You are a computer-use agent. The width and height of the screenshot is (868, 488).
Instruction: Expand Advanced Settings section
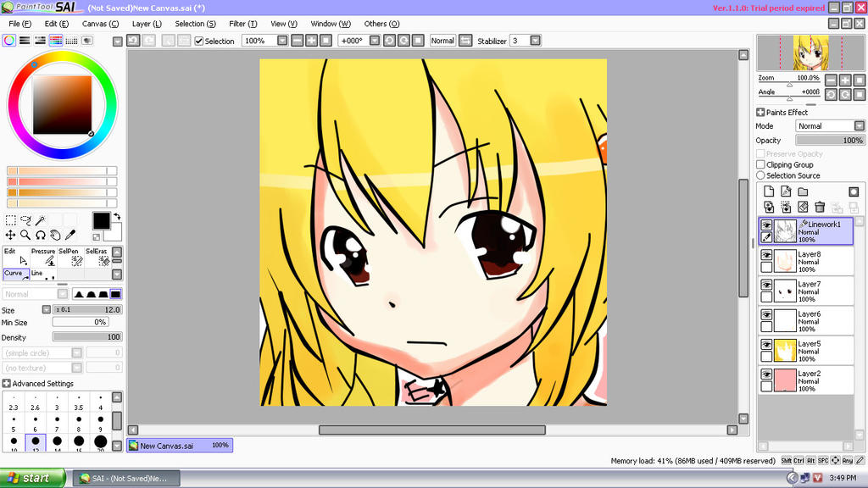(6, 384)
